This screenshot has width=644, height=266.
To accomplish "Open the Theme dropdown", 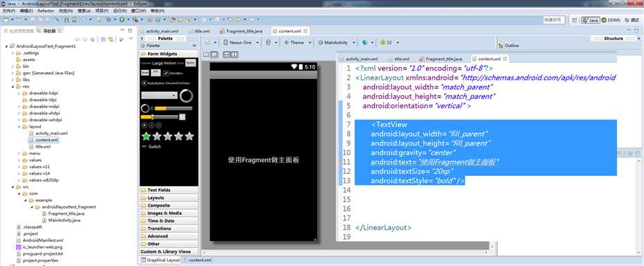I will click(x=298, y=42).
